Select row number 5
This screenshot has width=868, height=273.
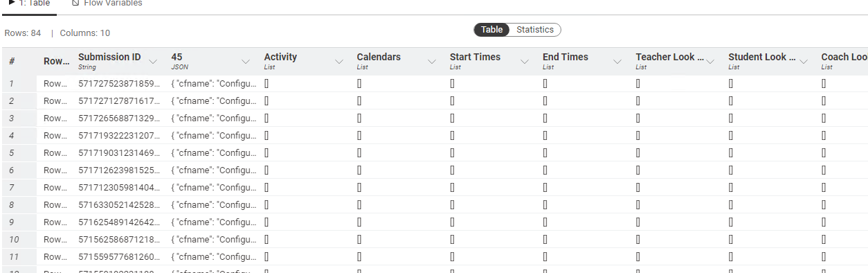coord(12,152)
